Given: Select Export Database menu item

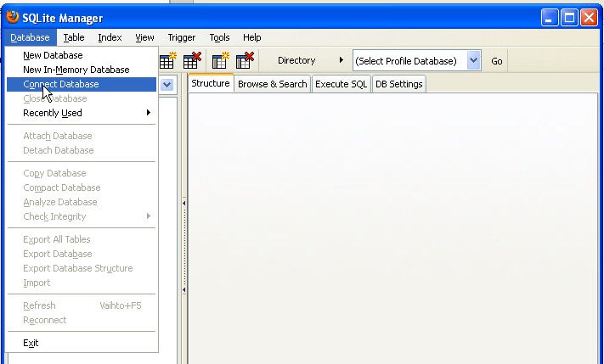Looking at the screenshot, I should (x=82, y=254).
